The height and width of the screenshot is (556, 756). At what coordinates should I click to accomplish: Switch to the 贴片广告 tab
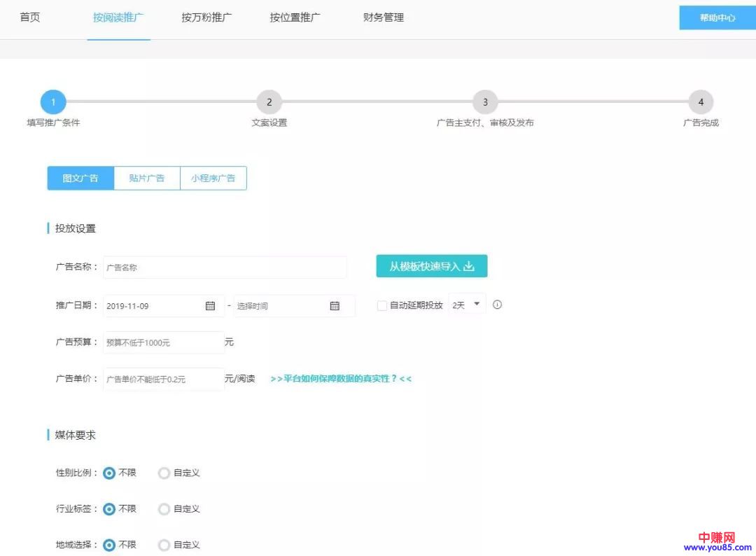(147, 178)
